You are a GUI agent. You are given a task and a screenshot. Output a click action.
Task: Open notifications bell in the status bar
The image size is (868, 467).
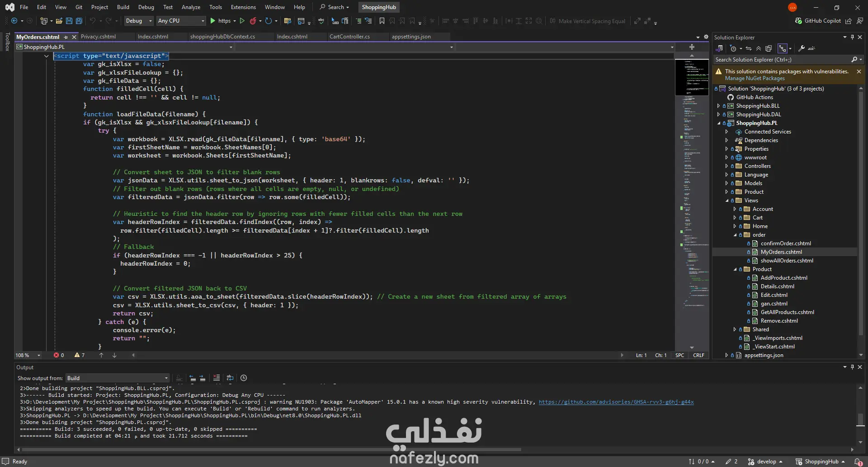pyautogui.click(x=858, y=462)
